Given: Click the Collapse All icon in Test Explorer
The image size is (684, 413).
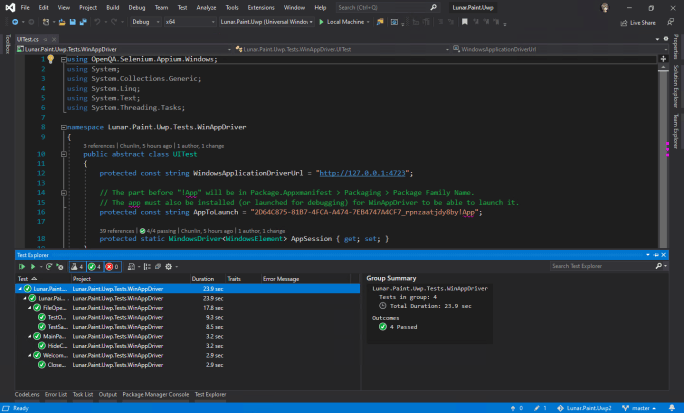Looking at the screenshot, I should point(158,266).
